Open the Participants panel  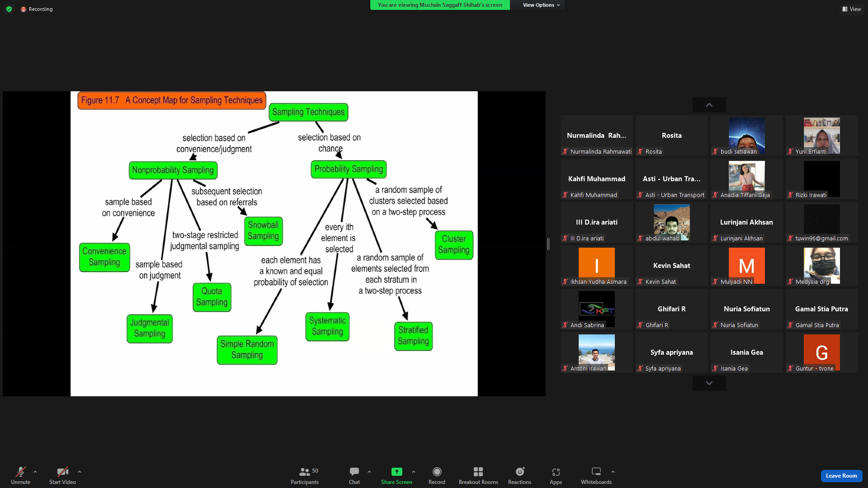click(305, 475)
